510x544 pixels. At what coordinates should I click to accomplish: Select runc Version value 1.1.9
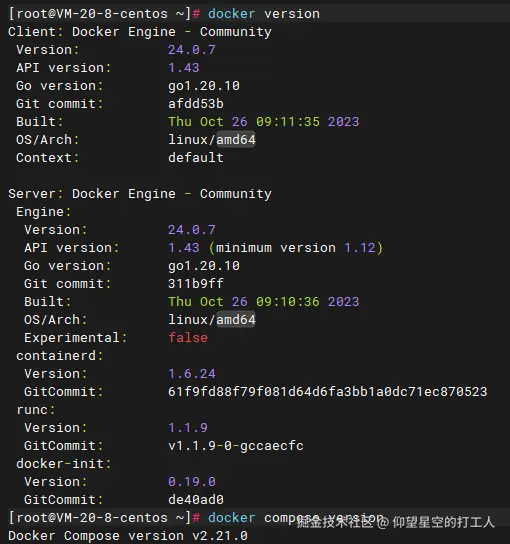point(188,428)
